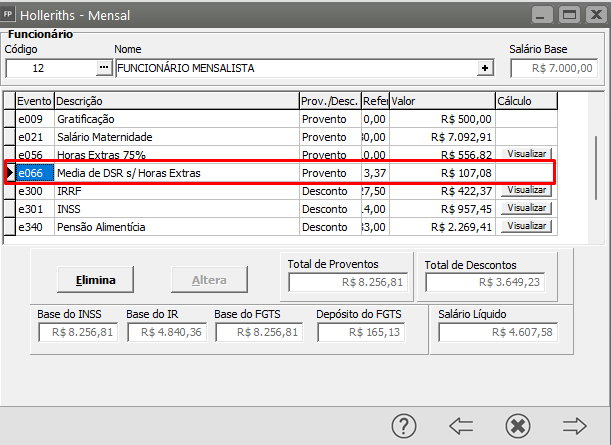Image resolution: width=611 pixels, height=445 pixels.
Task: Click the FP application icon in title bar
Action: point(11,15)
